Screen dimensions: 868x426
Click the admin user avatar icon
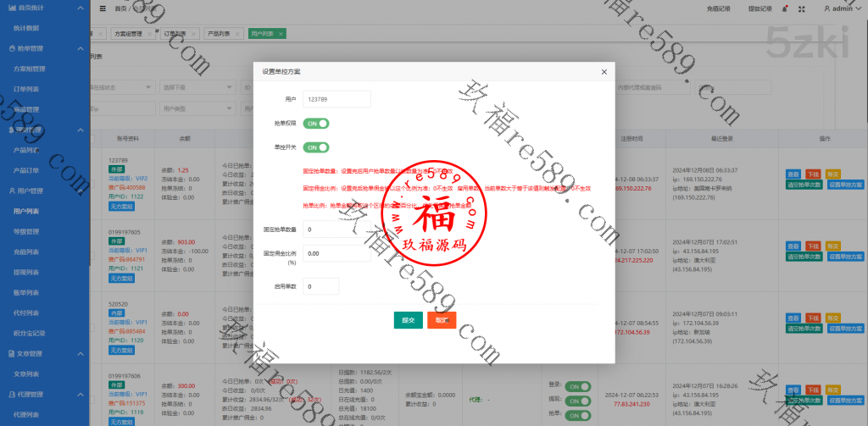click(x=826, y=8)
